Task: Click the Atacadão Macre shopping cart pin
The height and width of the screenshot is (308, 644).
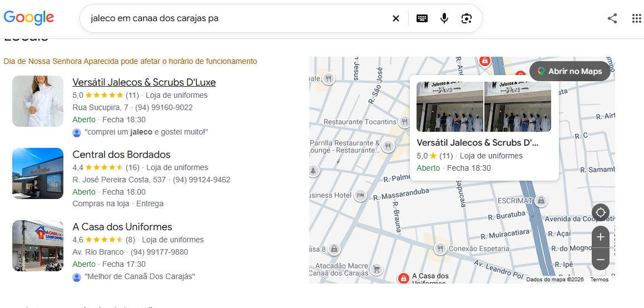Action: pyautogui.click(x=376, y=270)
